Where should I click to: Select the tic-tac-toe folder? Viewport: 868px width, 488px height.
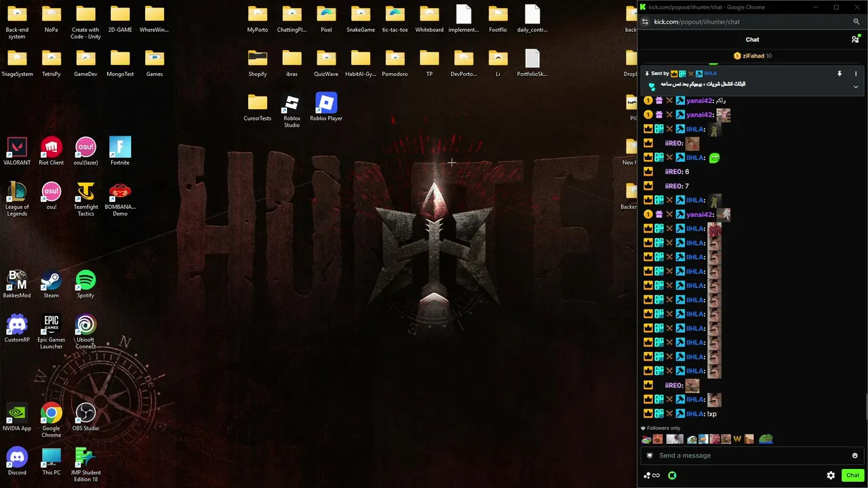pyautogui.click(x=395, y=19)
